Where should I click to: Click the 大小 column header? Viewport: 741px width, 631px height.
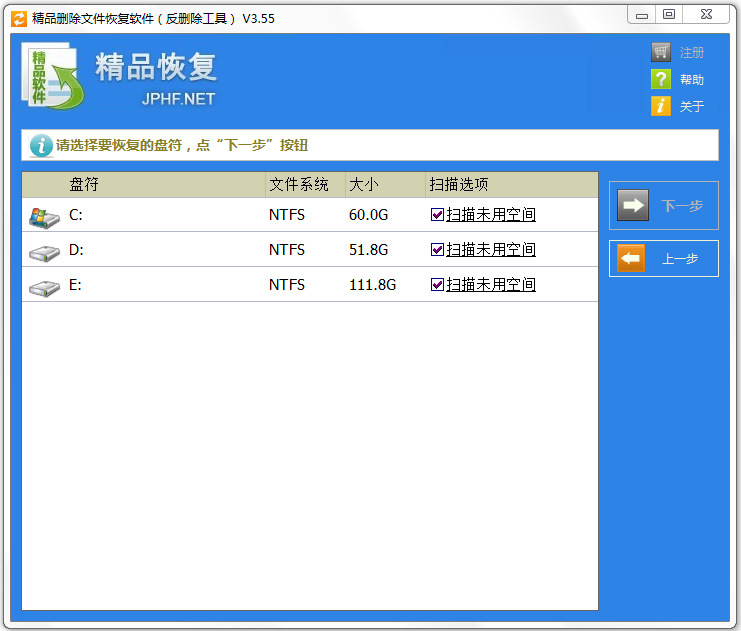coord(361,185)
